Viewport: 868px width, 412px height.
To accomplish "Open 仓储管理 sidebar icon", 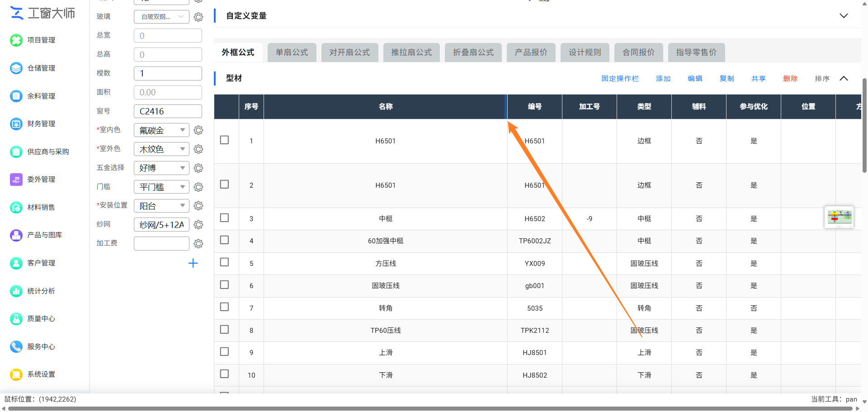I will click(x=16, y=68).
